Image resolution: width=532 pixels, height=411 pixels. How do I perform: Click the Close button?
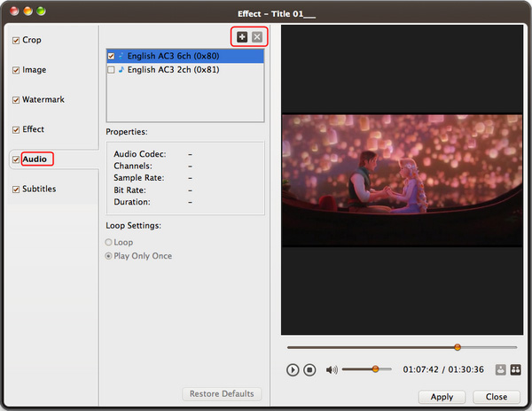[x=497, y=397]
